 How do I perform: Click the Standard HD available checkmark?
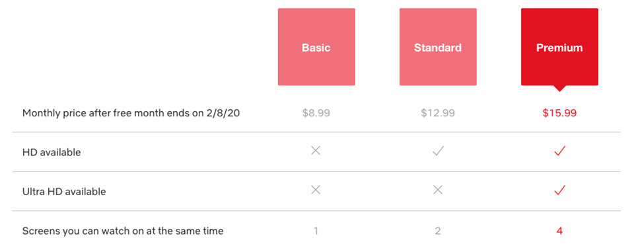[x=438, y=151]
